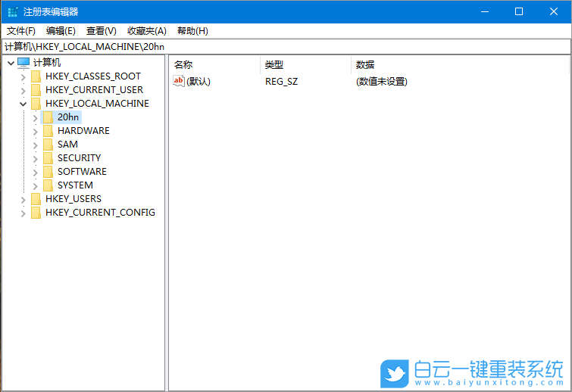Select the (默认) value name

tap(198, 81)
